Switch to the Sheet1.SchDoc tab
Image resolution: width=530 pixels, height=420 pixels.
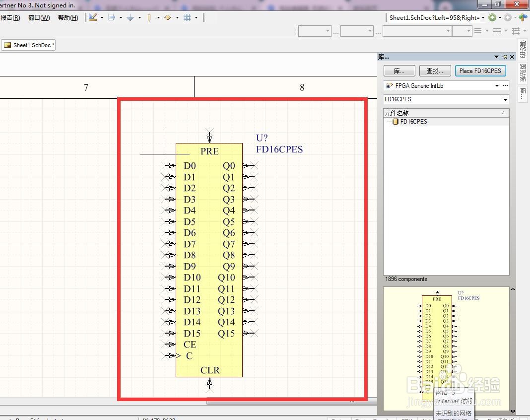(28, 45)
